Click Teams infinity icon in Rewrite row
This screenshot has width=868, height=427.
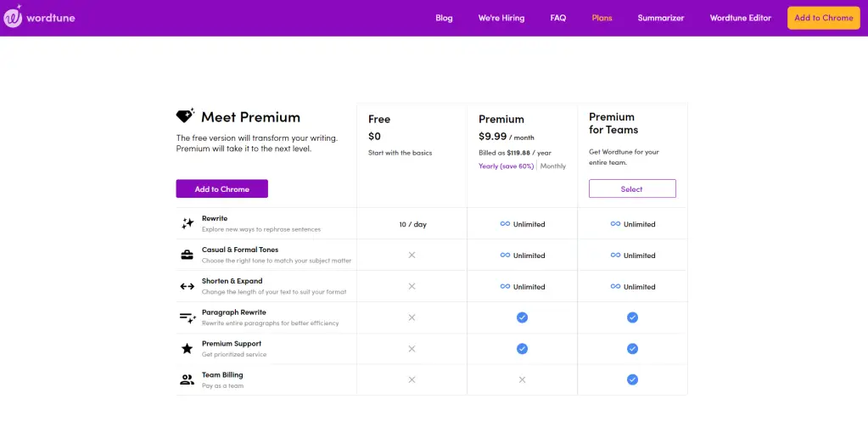tap(615, 224)
